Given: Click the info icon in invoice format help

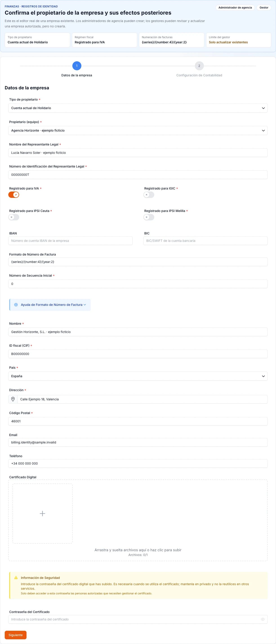Looking at the screenshot, I should pos(16,304).
